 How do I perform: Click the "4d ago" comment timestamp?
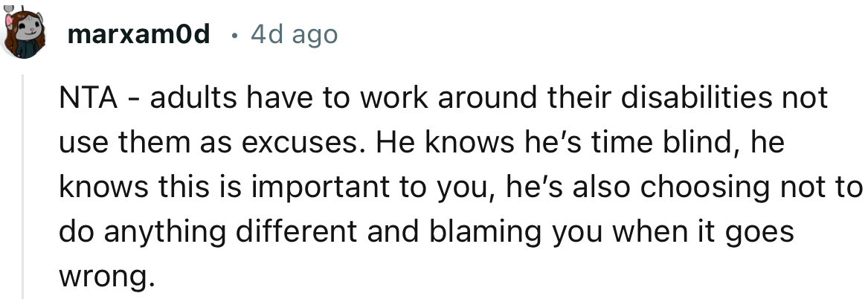(x=294, y=34)
